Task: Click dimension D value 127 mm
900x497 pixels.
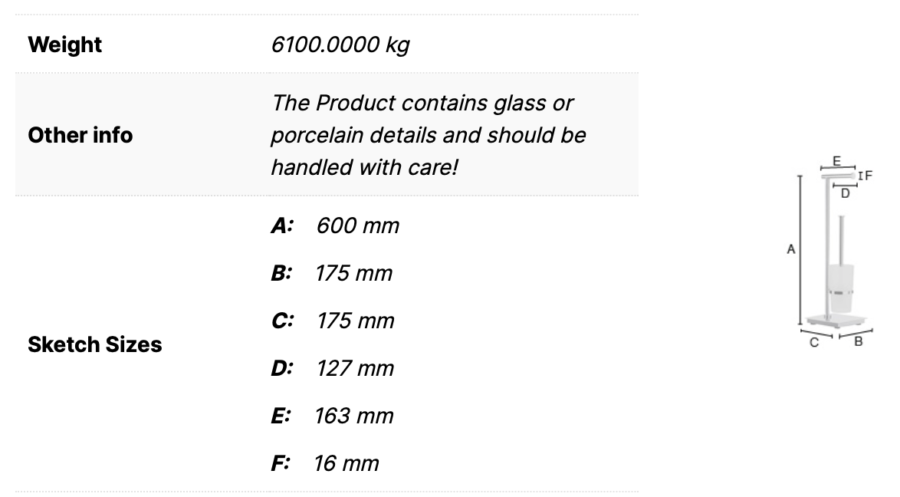Action: (x=355, y=368)
